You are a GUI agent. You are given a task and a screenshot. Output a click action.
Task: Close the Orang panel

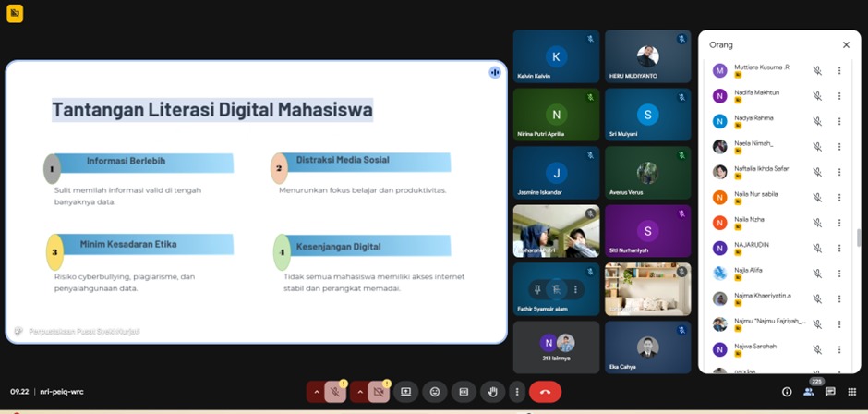pos(846,44)
